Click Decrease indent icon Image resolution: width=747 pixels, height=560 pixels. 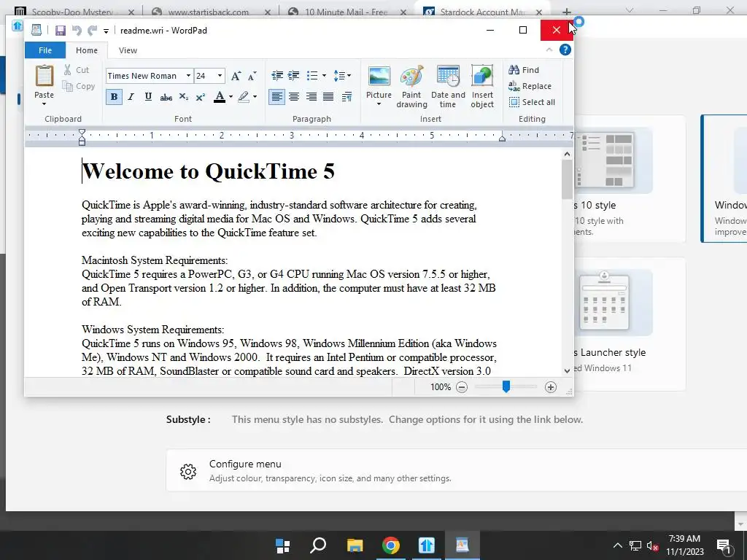(x=276, y=75)
